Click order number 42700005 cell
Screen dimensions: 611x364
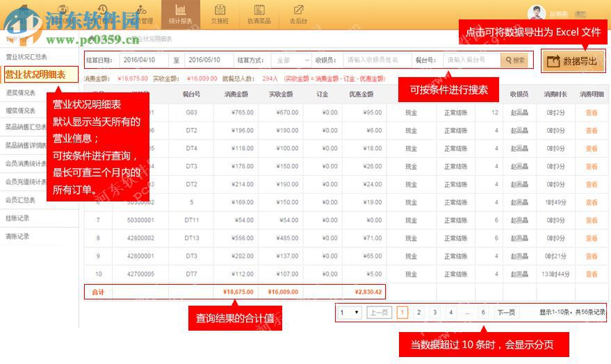[140, 274]
